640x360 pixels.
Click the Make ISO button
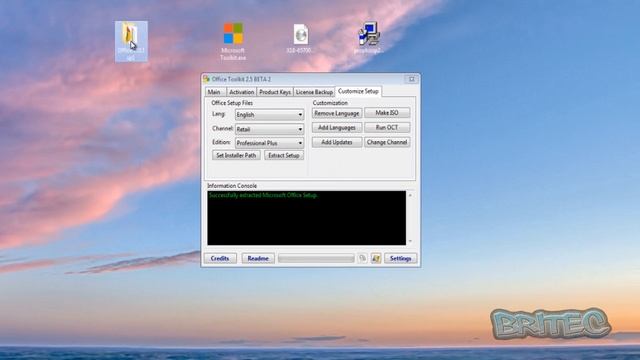387,113
